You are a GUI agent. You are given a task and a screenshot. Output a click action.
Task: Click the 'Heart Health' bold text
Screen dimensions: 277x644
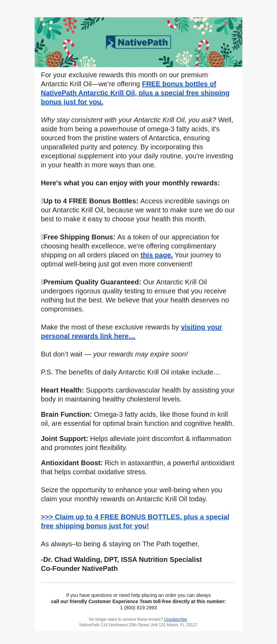click(62, 390)
